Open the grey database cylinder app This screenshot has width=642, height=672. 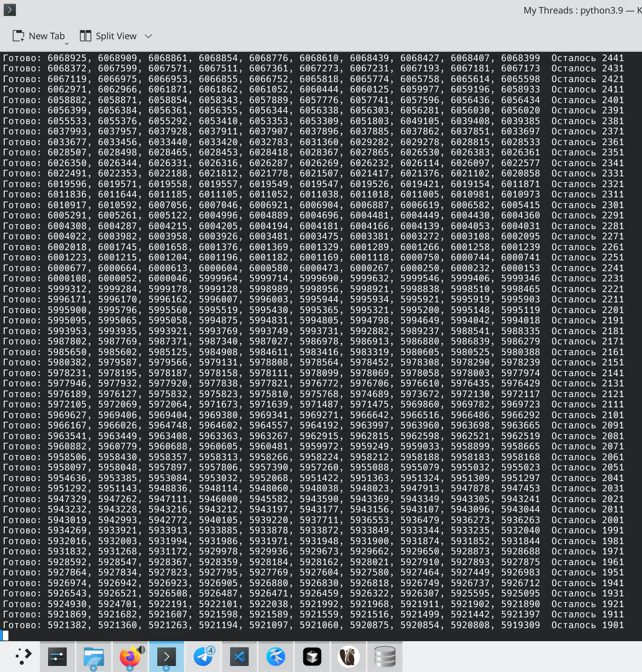click(385, 657)
